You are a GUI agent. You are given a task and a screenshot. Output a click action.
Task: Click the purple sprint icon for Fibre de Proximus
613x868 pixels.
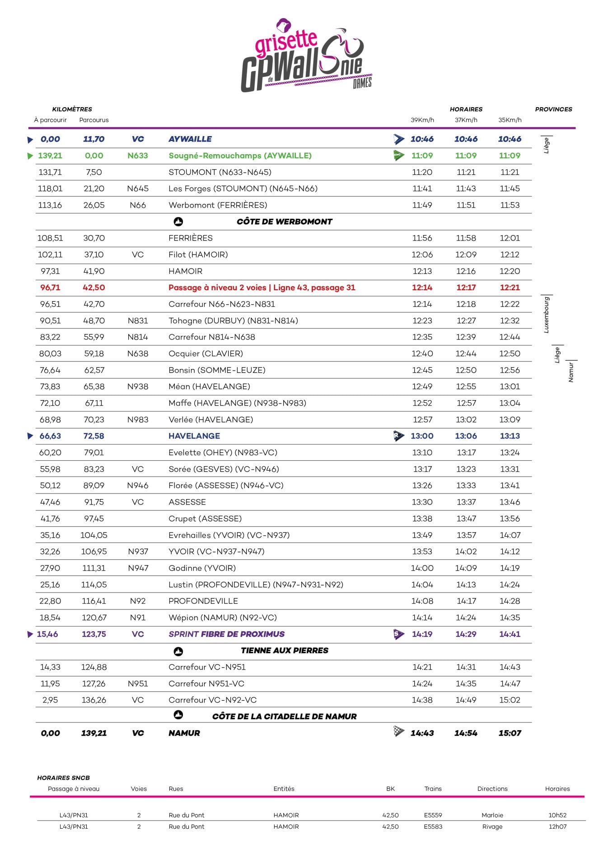tap(399, 634)
